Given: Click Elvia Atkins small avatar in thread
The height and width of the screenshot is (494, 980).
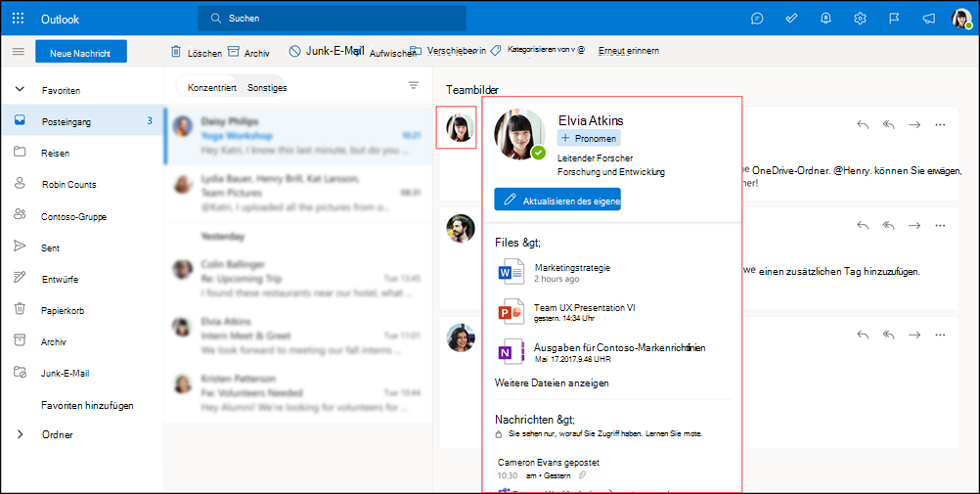Looking at the screenshot, I should pos(460,127).
